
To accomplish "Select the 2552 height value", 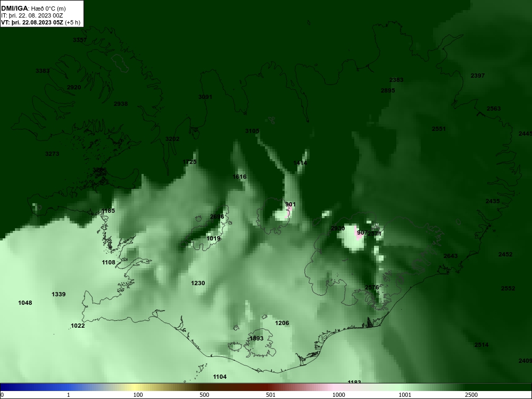I will pos(508,288).
